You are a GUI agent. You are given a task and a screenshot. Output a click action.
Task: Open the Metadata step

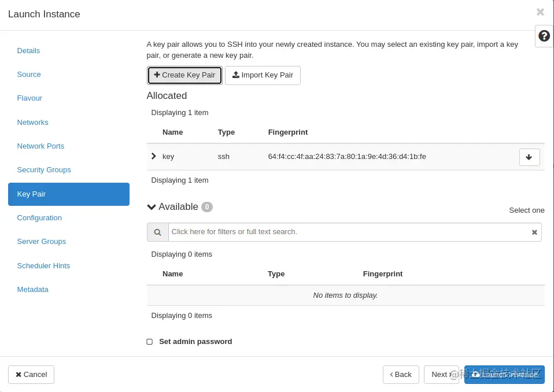33,290
